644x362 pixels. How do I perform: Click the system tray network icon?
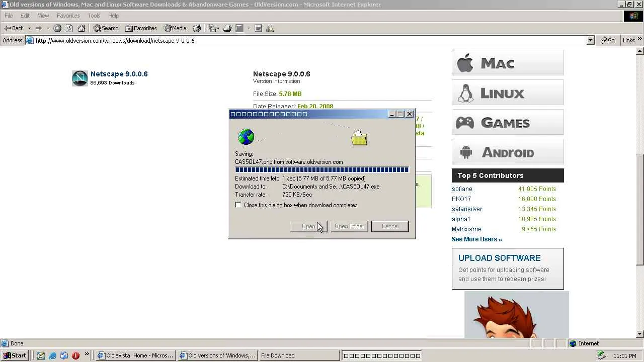pos(601,355)
